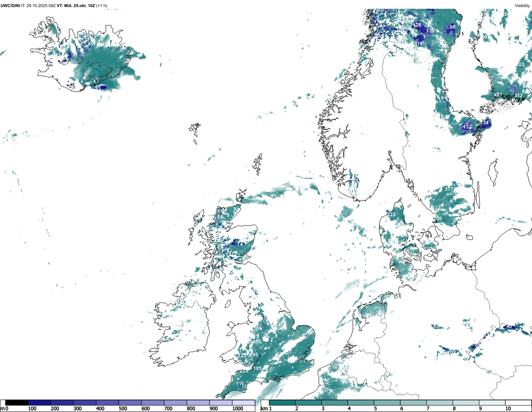The image size is (532, 412).
Task: Select the 8–9 km pale legend swatch
Action: click(x=465, y=403)
